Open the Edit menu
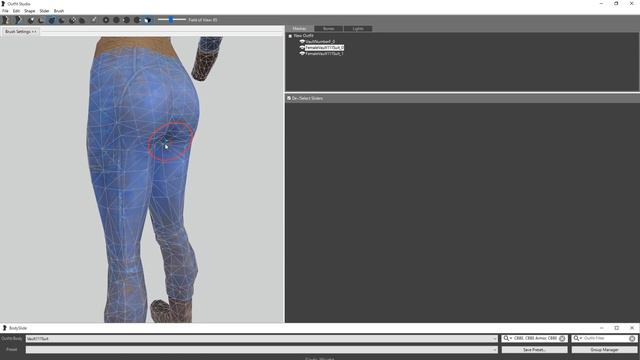Screen dimensions: 640x360 point(16,11)
